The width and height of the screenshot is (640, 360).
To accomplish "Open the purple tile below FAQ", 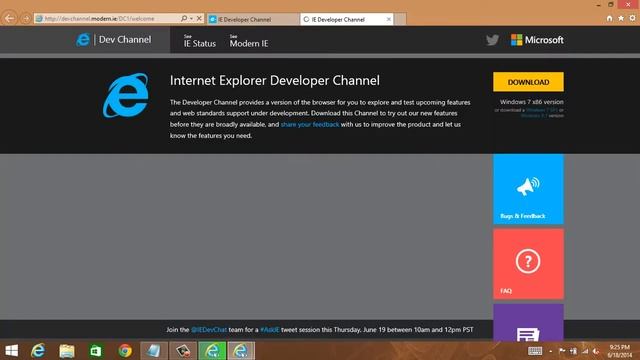I will point(528,322).
